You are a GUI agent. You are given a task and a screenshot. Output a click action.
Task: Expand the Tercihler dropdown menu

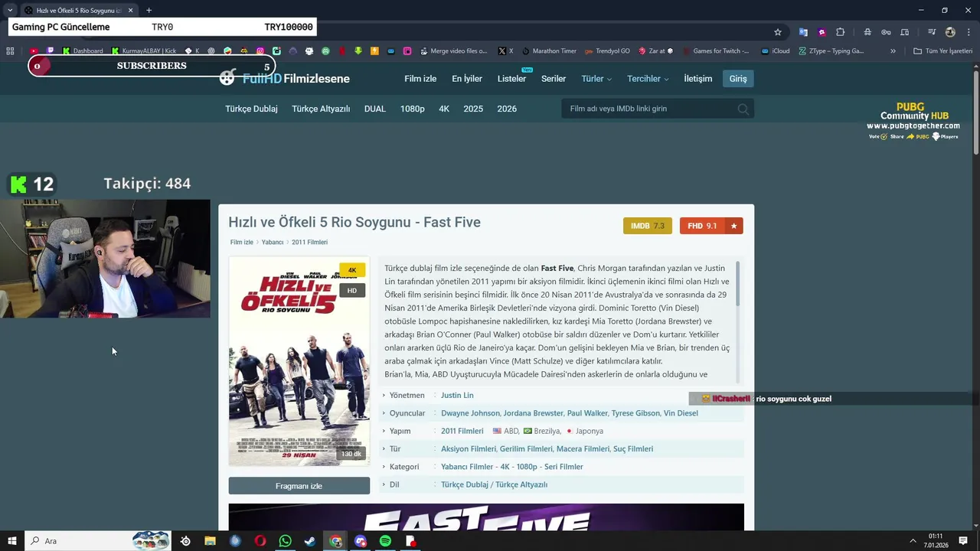[648, 79]
